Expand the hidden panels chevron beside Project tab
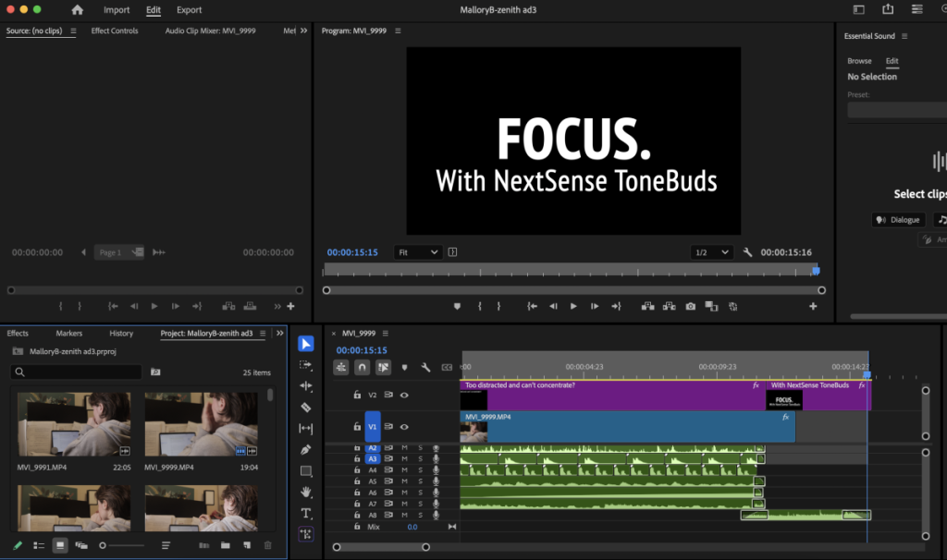 coord(280,333)
